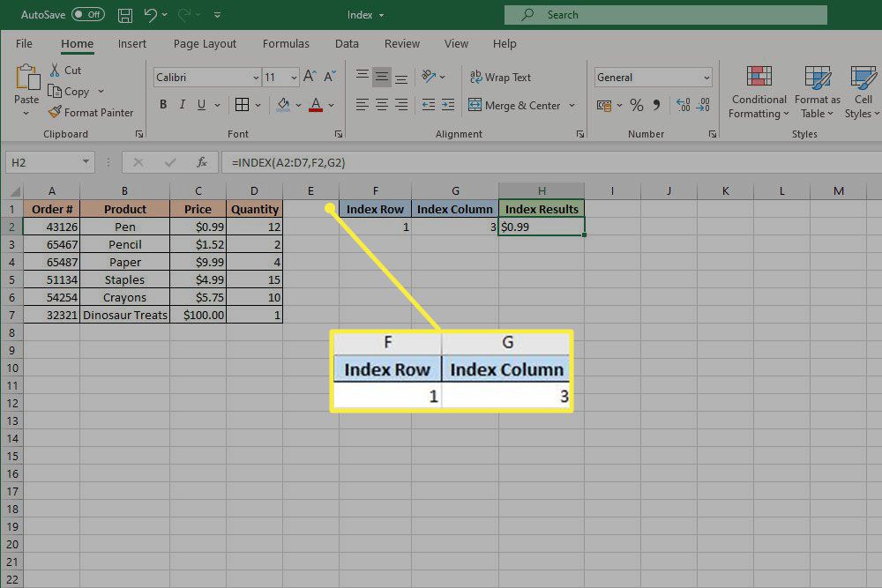Expand the Paste options arrow
This screenshot has height=588, width=882.
point(26,114)
